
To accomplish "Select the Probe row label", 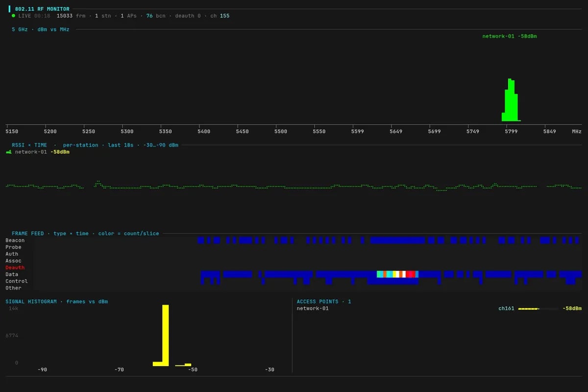I will tap(14, 247).
